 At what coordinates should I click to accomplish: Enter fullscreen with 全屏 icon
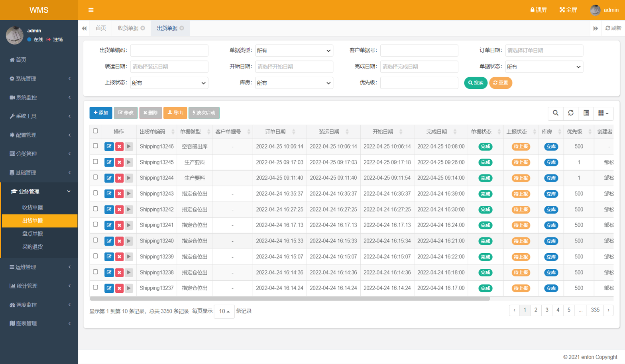tap(568, 10)
